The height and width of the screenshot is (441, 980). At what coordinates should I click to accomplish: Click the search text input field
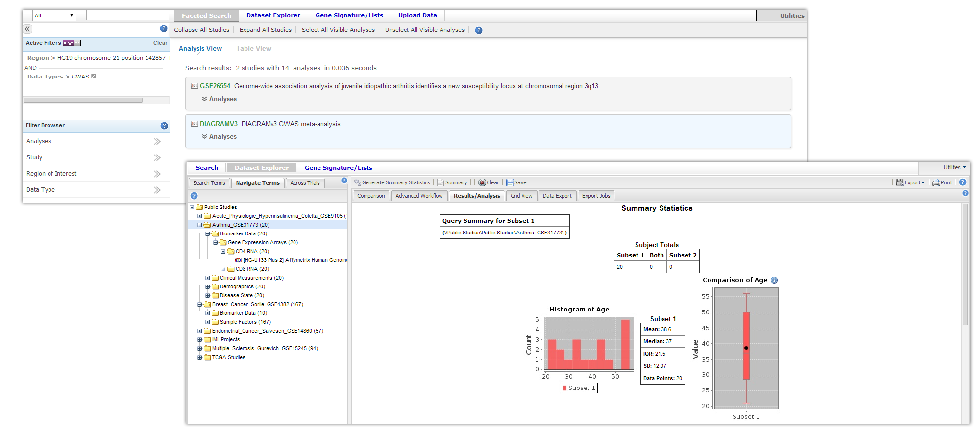click(127, 15)
